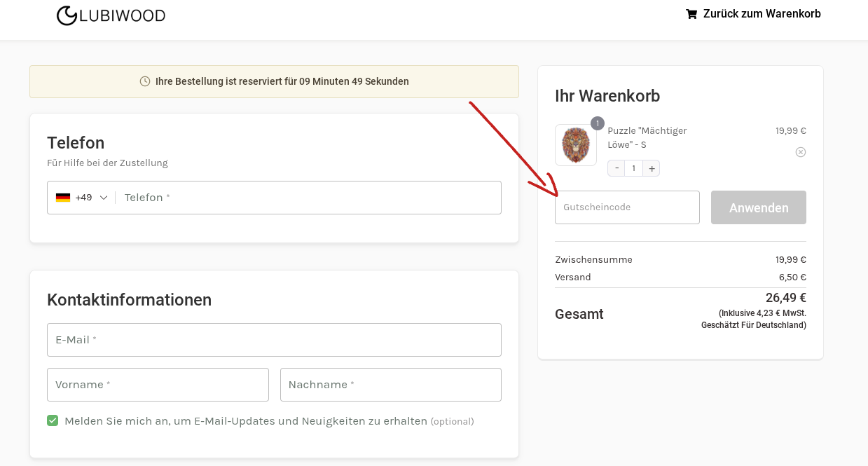Click the Anwenden button
Viewport: 868px width, 466px height.
coord(759,207)
